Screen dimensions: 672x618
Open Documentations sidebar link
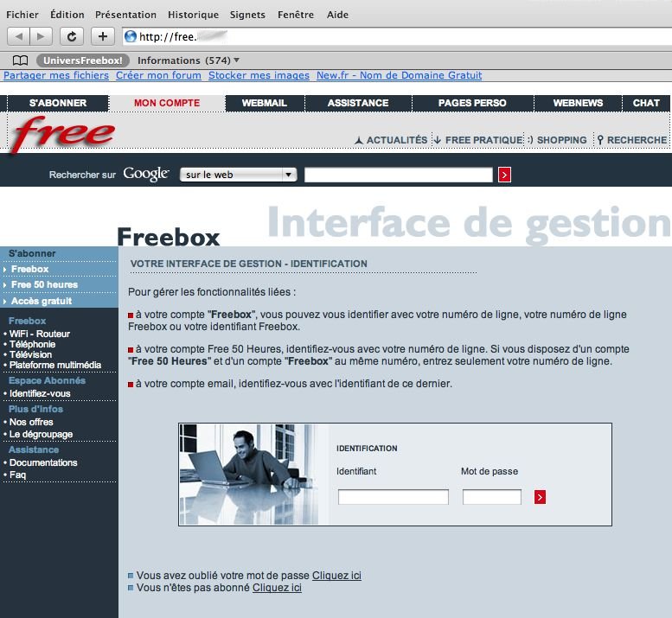43,462
